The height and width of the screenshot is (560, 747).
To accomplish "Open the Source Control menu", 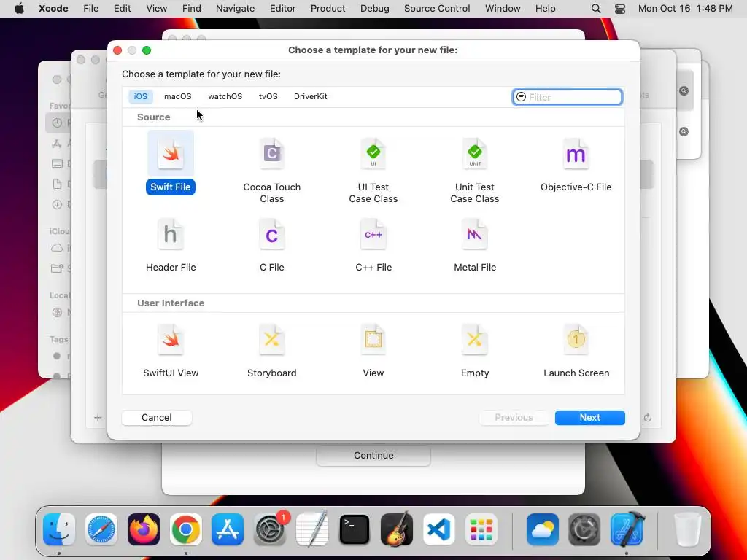I will 437,9.
